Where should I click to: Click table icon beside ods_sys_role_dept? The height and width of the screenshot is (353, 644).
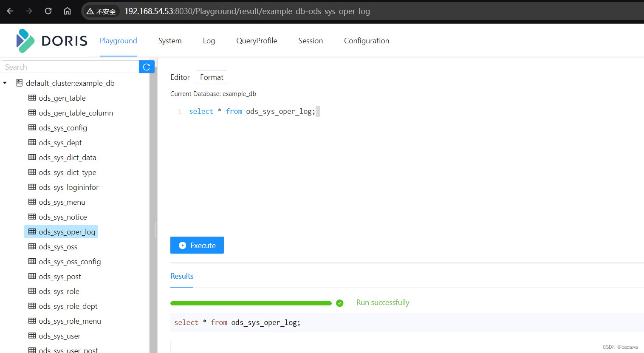(32, 306)
